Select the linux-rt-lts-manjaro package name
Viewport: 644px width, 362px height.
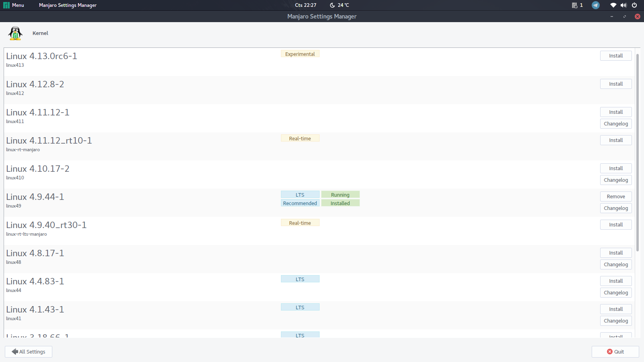click(x=27, y=234)
